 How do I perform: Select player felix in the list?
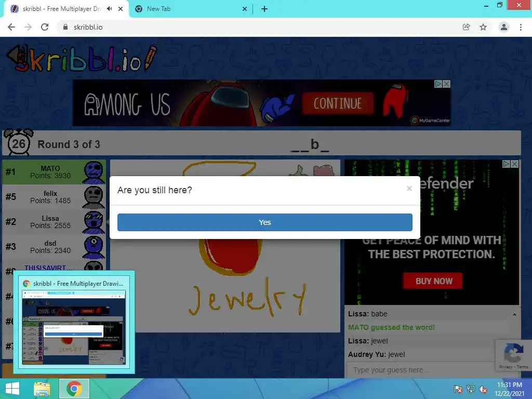pyautogui.click(x=54, y=197)
